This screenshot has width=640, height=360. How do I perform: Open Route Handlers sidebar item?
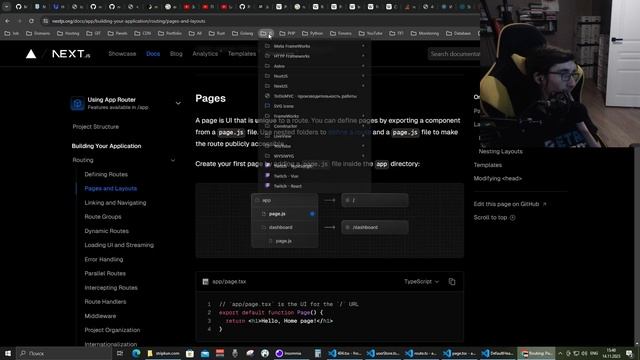click(x=105, y=302)
